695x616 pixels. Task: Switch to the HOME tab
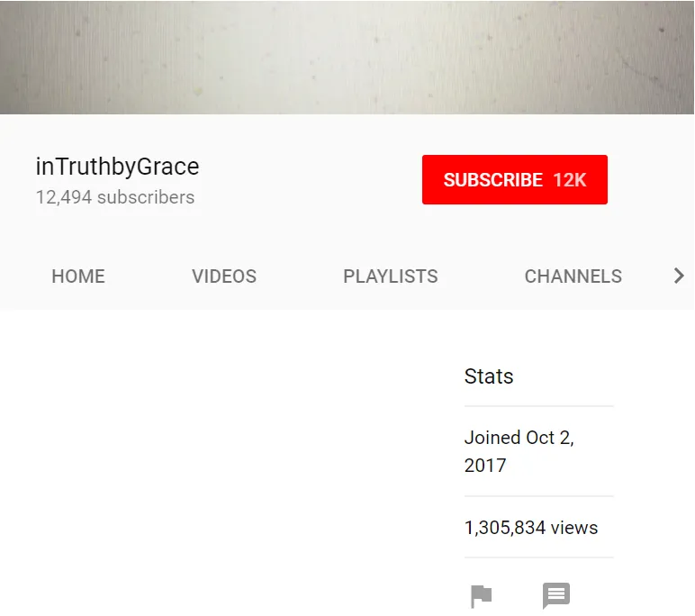pos(78,276)
